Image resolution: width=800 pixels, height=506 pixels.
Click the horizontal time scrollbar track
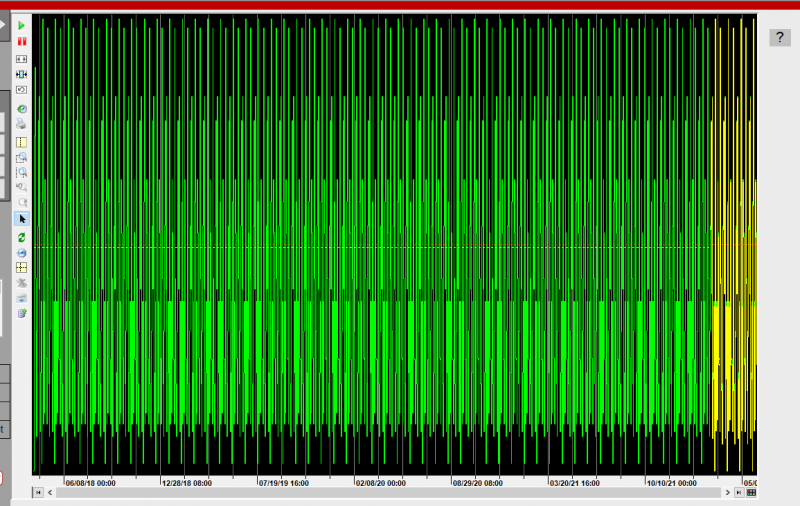(388, 492)
